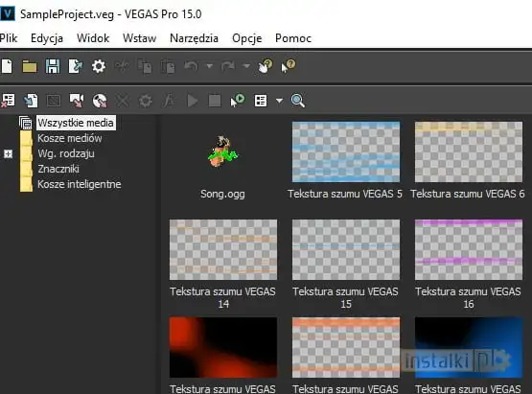Click the Redo arrow icon

(x=228, y=66)
